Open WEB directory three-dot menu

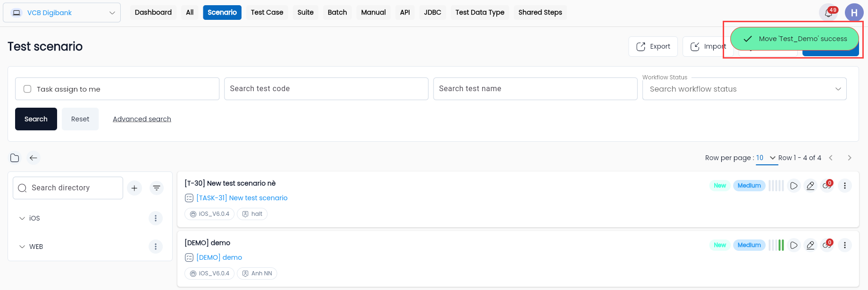[156, 247]
